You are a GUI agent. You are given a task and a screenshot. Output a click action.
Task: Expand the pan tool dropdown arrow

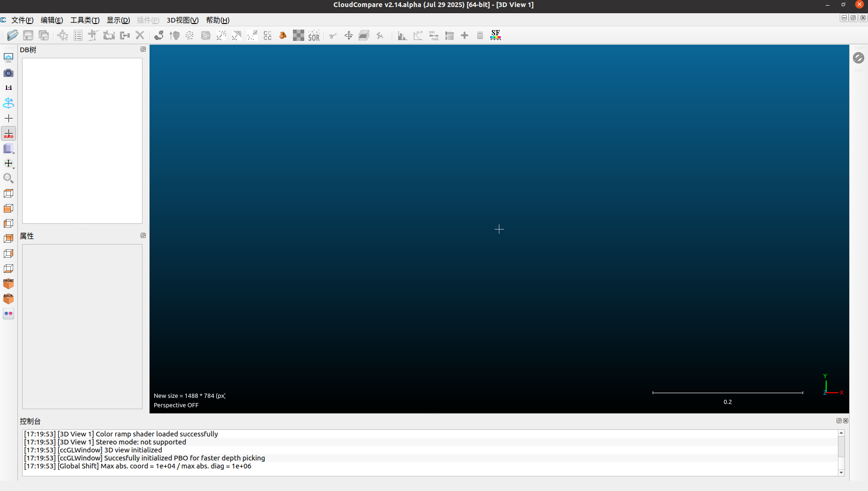[x=13, y=167]
